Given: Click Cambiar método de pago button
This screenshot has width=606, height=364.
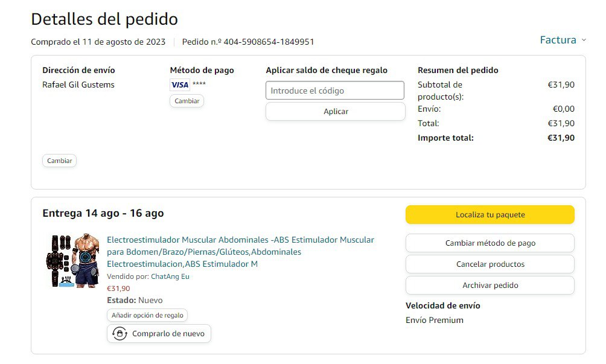Looking at the screenshot, I should tap(490, 243).
